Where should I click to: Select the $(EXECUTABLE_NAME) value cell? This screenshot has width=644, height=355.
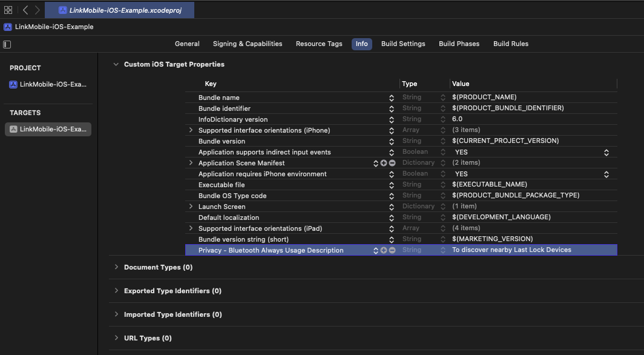pos(489,185)
